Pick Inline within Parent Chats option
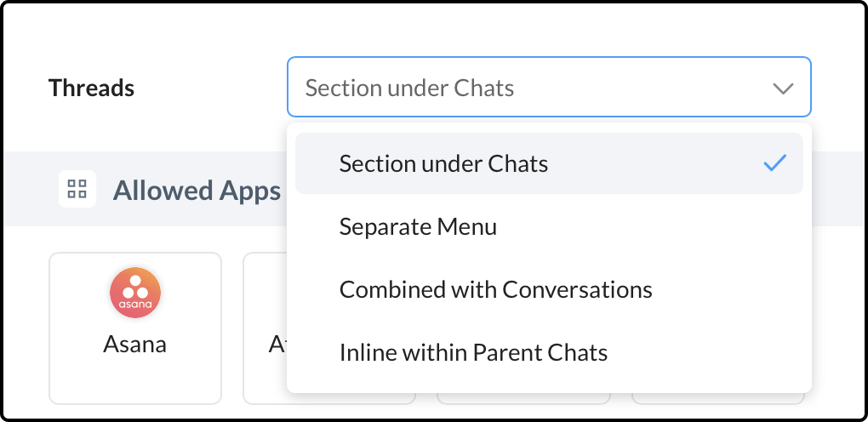This screenshot has height=422, width=868. [473, 352]
